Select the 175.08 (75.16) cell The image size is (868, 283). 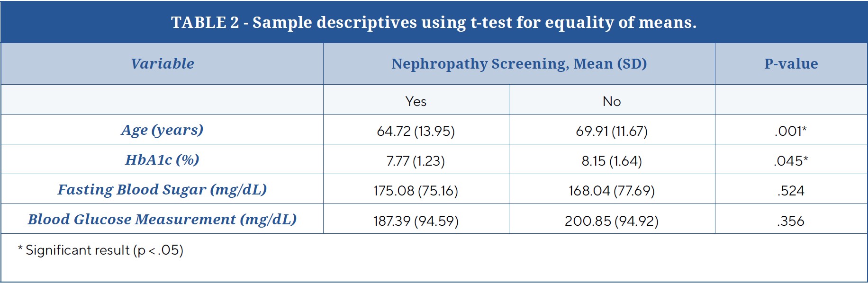(416, 191)
